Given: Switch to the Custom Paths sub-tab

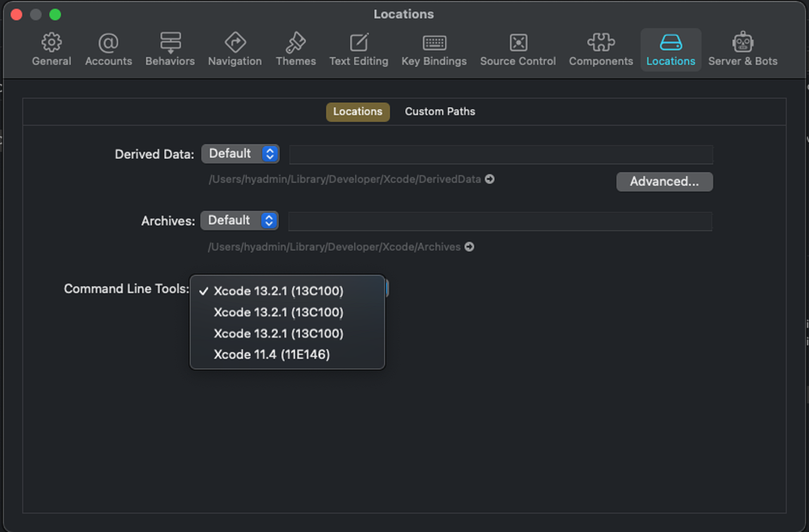Looking at the screenshot, I should [x=440, y=112].
